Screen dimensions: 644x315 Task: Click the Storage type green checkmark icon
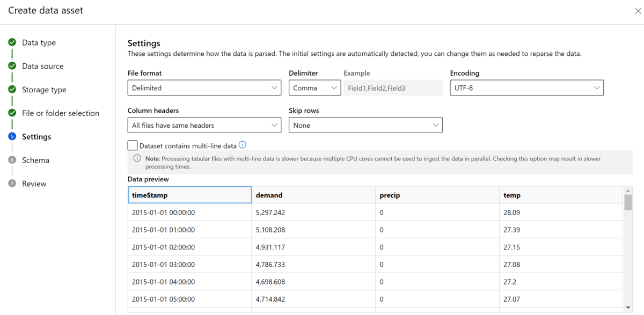(x=12, y=90)
